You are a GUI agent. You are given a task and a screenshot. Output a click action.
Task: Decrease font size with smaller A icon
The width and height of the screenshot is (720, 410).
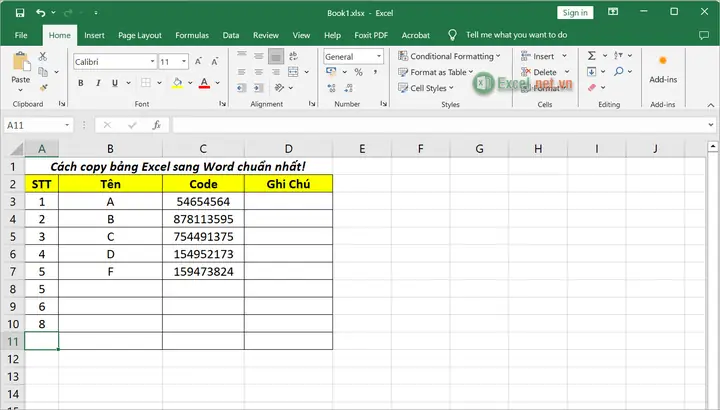pos(214,62)
